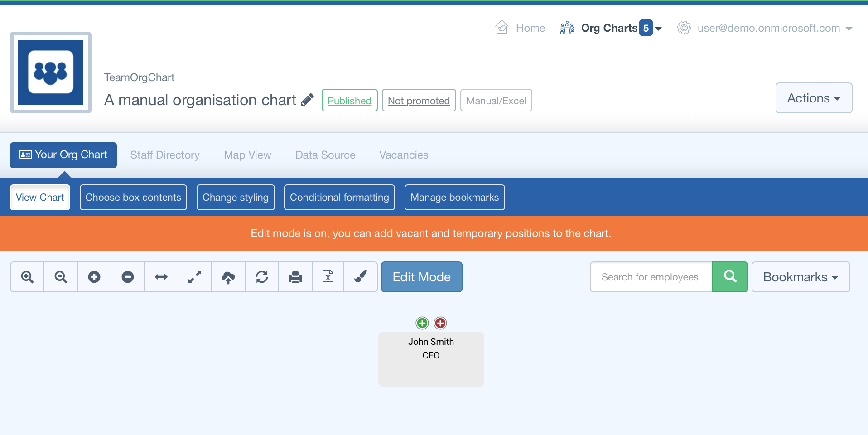This screenshot has width=868, height=435.
Task: Switch to the Staff Directory tab
Action: pyautogui.click(x=165, y=155)
